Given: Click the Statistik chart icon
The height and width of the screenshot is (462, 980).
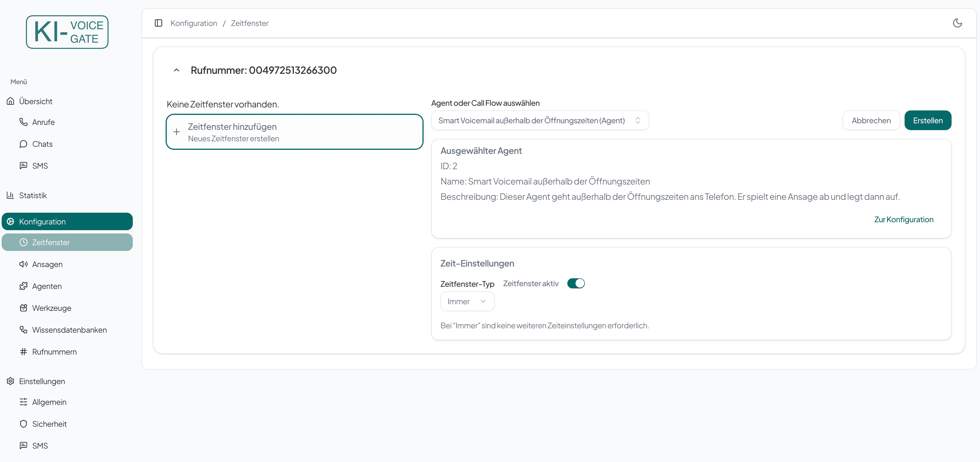Looking at the screenshot, I should point(10,195).
